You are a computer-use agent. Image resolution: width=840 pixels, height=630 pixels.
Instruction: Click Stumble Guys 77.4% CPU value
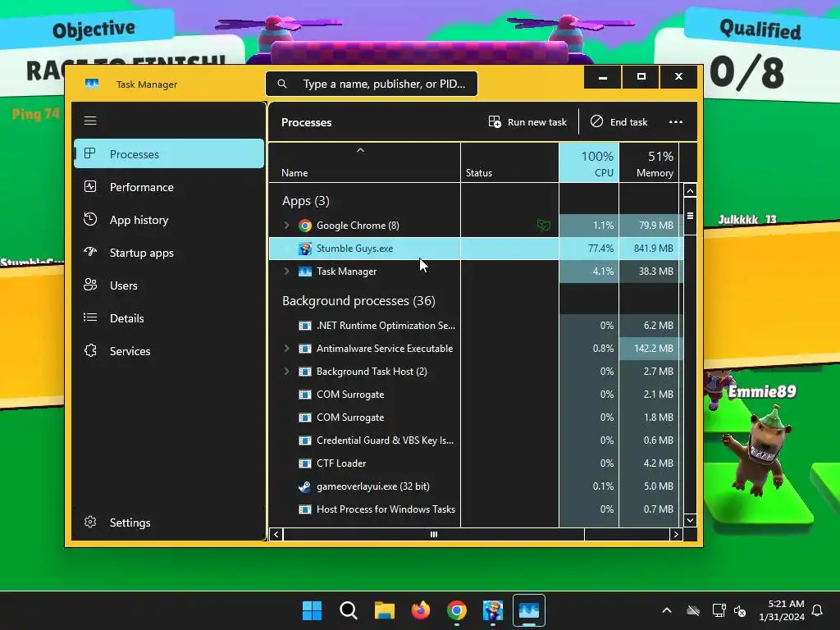(600, 248)
